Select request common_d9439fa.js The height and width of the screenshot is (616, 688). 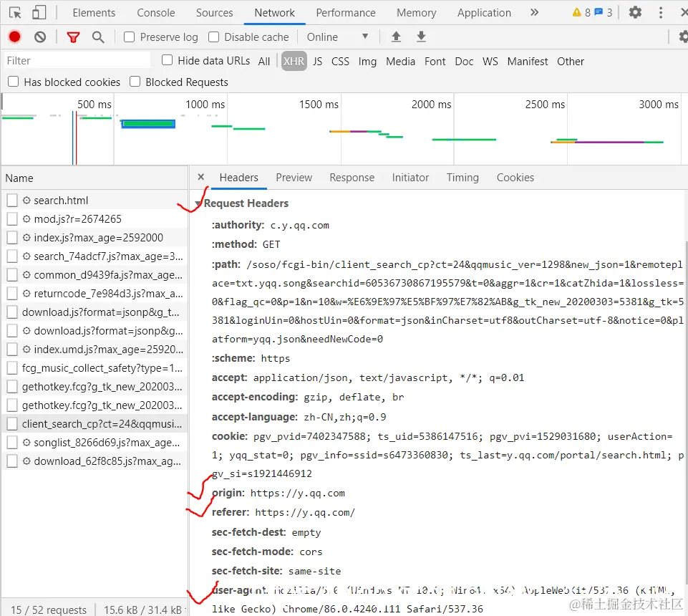[95, 275]
